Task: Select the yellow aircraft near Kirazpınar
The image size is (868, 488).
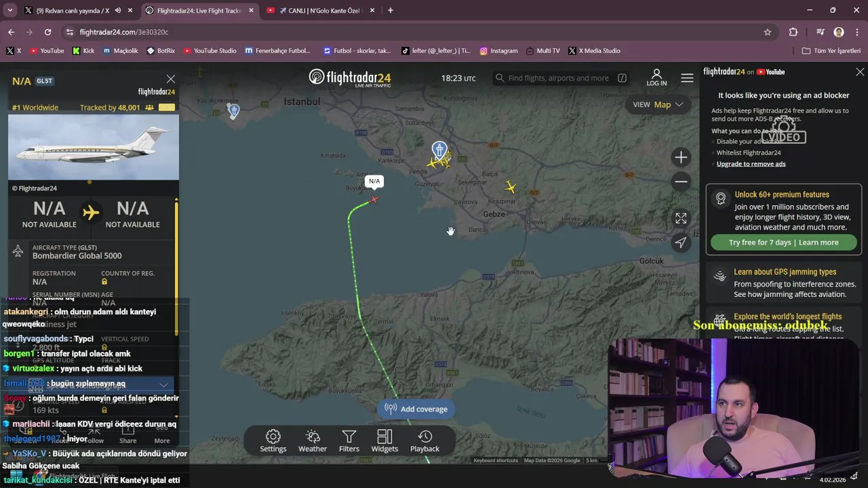Action: coord(511,187)
